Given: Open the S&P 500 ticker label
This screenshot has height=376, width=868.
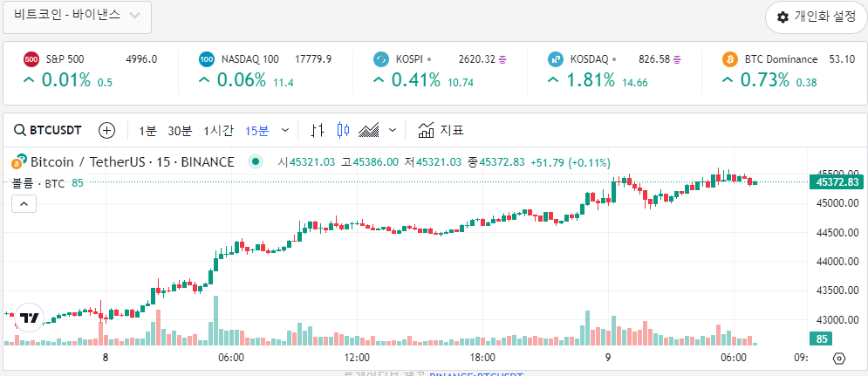Looking at the screenshot, I should pos(65,59).
